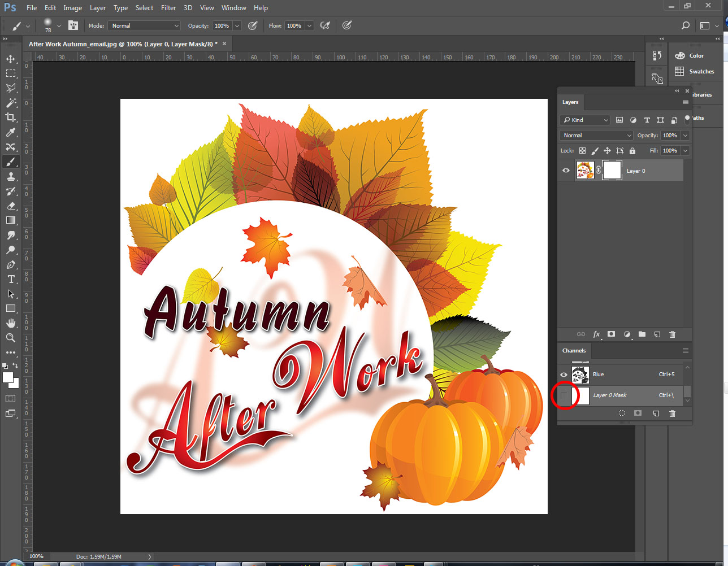This screenshot has height=566, width=728.
Task: Reset default foreground and background colors
Action: tap(6, 366)
